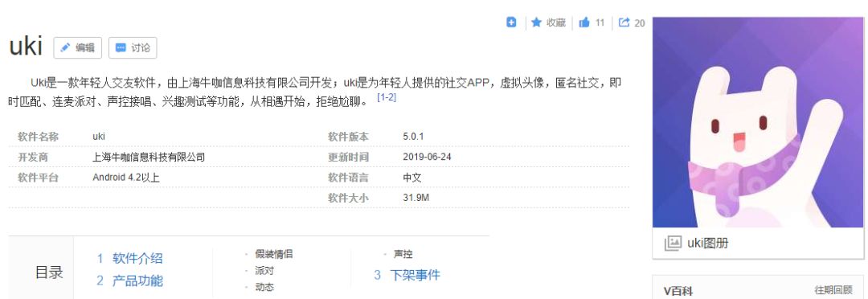Select version value 5.0.1

[414, 137]
